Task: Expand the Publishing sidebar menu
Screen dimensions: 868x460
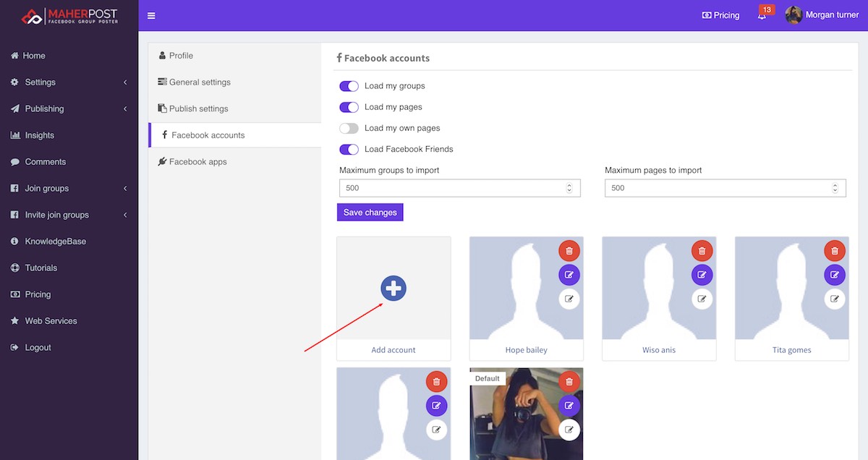Action: (69, 108)
